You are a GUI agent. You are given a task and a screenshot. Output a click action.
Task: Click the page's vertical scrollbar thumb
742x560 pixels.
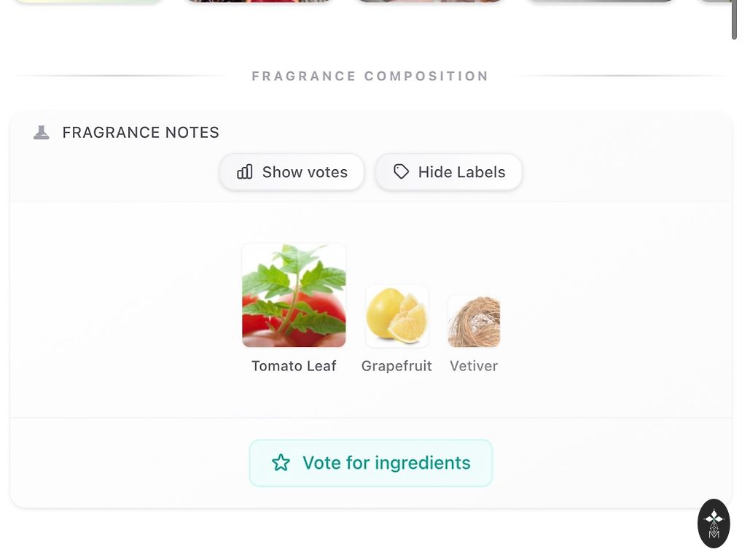pos(734,18)
